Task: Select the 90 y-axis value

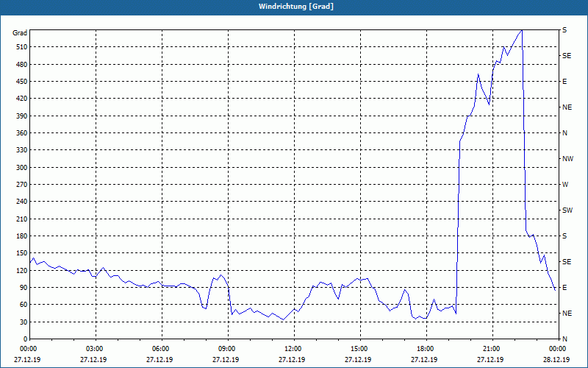Action: (x=23, y=288)
